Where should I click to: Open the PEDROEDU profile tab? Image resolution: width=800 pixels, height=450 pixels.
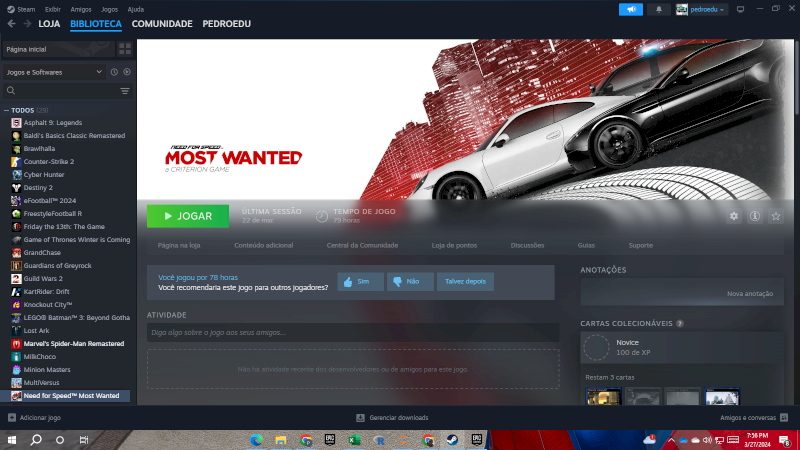tap(227, 23)
